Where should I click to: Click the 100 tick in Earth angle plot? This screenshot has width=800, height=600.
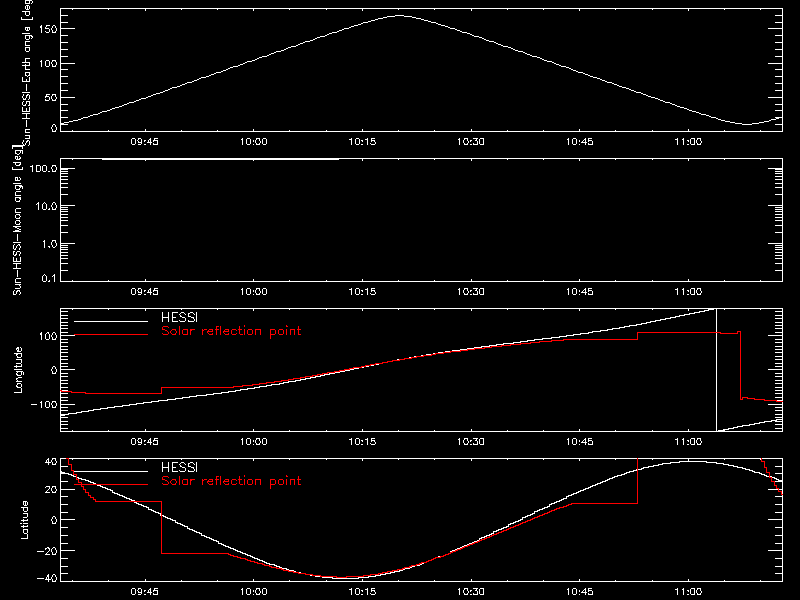point(48,64)
